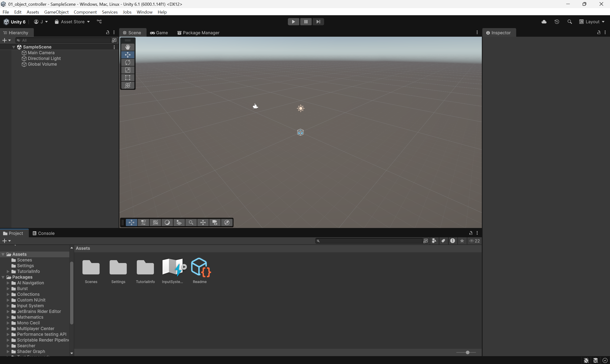Open the GameObject menu
The image size is (610, 364).
point(56,12)
